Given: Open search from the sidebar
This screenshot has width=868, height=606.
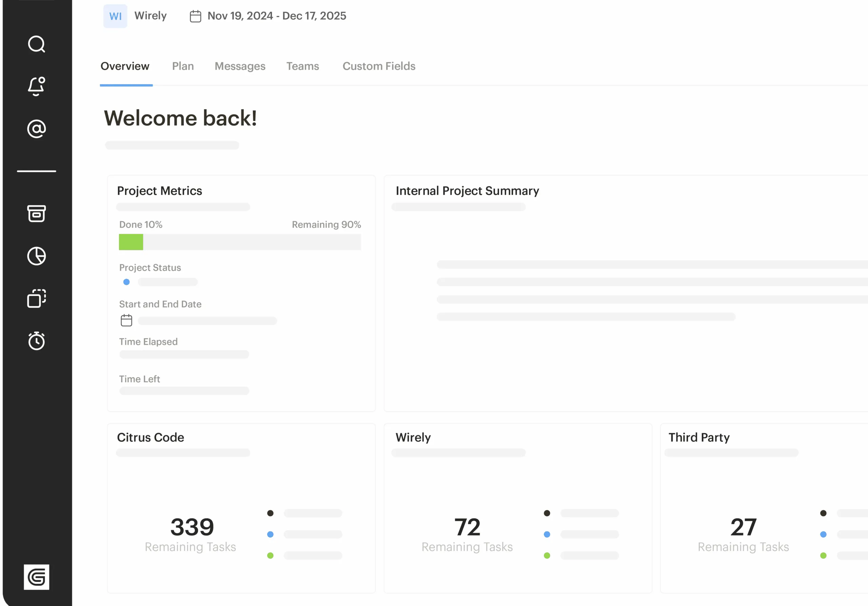Looking at the screenshot, I should [x=37, y=44].
